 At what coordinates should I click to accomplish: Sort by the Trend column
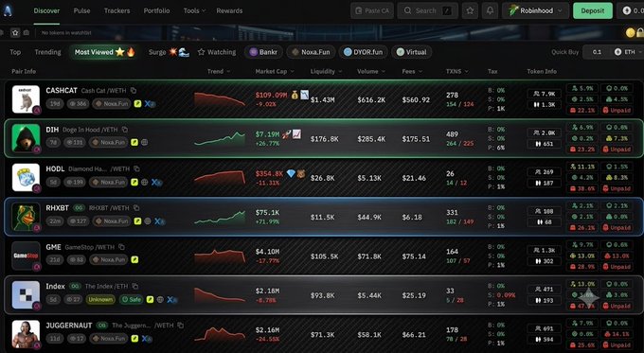coord(219,71)
